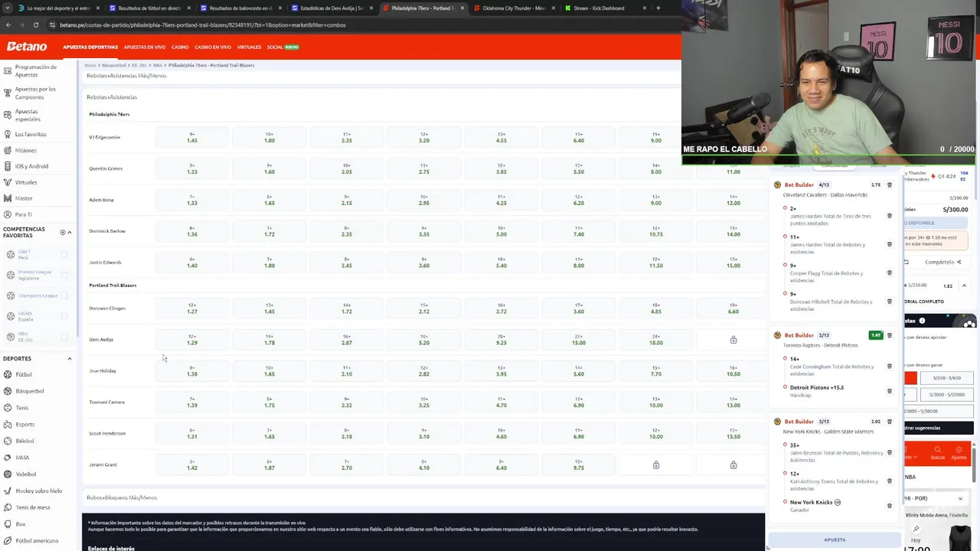This screenshot has width=980, height=551.
Task: Open the Social Nuevo menu
Action: click(283, 47)
